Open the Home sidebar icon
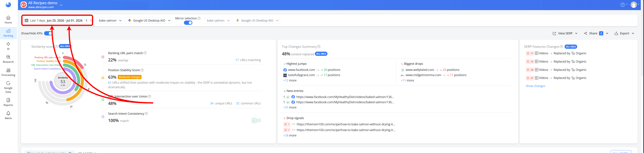This screenshot has height=153, width=644. coord(8,20)
